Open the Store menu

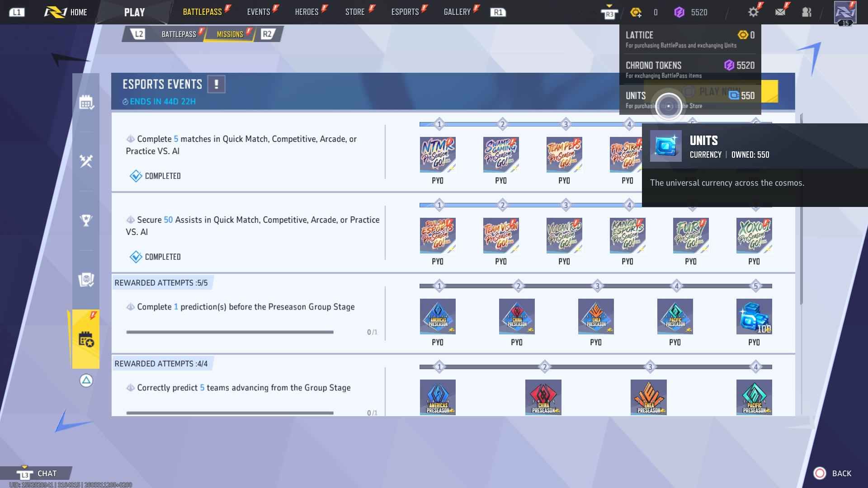(x=355, y=12)
